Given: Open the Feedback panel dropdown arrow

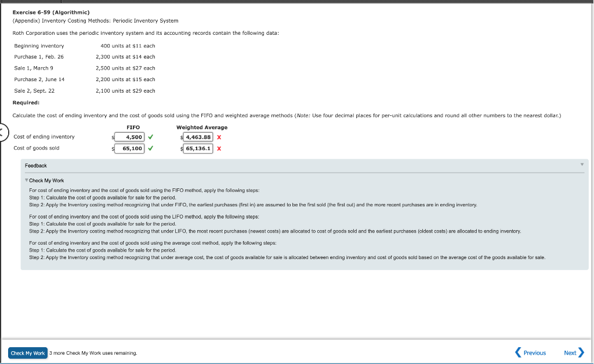Looking at the screenshot, I should (581, 165).
